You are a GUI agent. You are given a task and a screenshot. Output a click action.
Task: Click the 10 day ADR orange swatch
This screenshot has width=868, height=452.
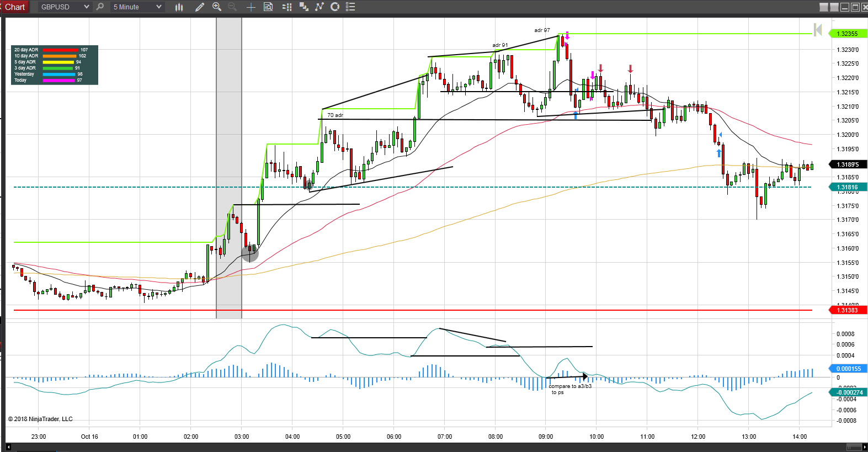60,56
